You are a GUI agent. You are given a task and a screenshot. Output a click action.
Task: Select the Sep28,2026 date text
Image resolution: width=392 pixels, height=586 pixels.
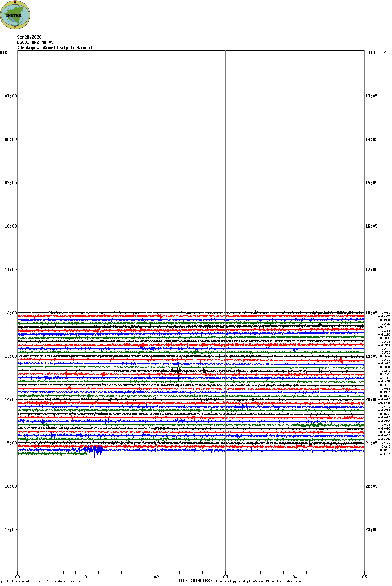[x=29, y=37]
